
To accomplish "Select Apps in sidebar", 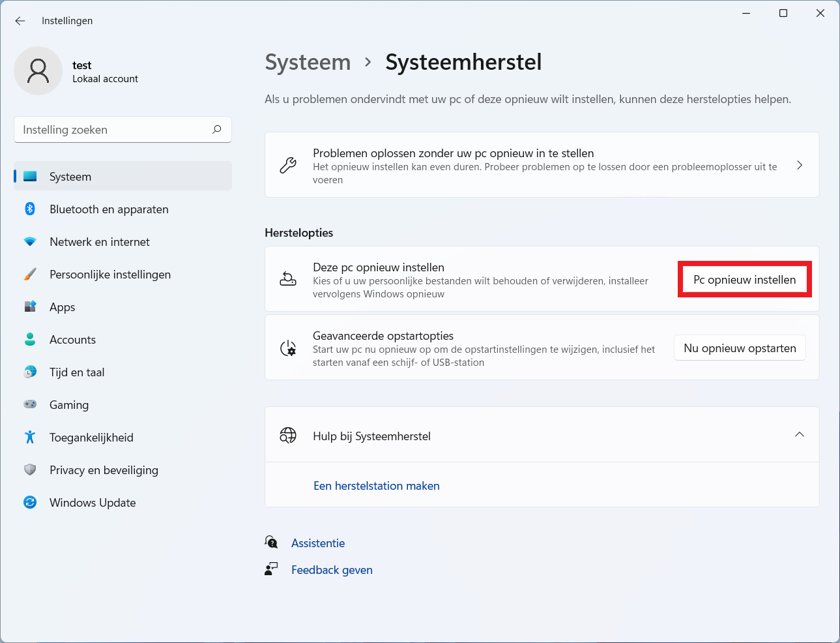I will coord(123,307).
